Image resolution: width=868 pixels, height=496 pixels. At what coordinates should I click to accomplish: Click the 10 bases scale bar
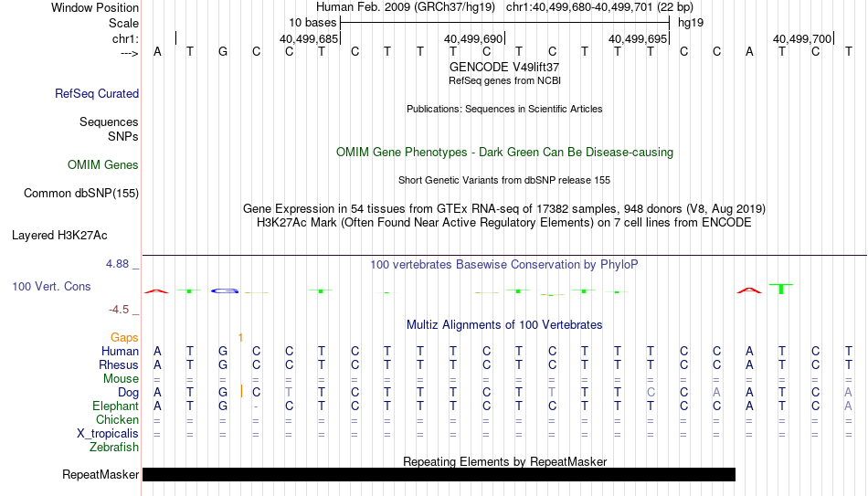pos(505,23)
